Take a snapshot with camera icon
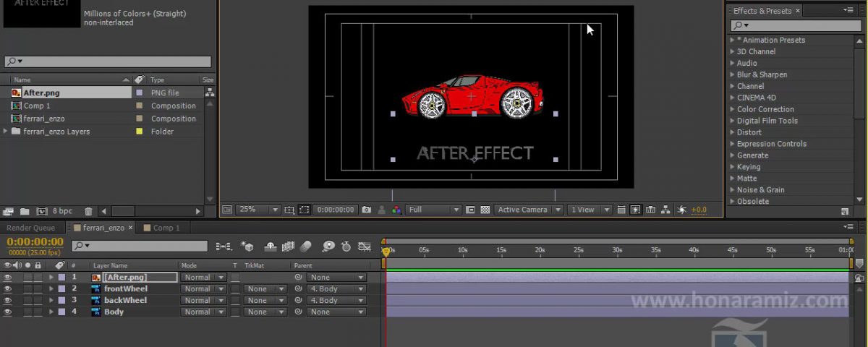 tap(367, 210)
